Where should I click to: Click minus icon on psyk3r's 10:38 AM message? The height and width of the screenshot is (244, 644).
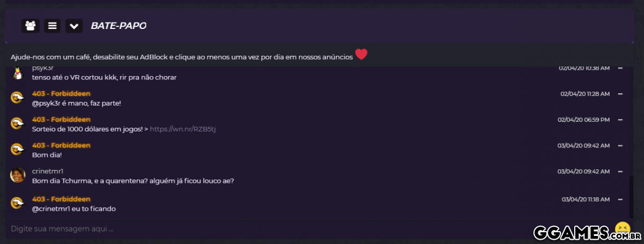point(620,68)
